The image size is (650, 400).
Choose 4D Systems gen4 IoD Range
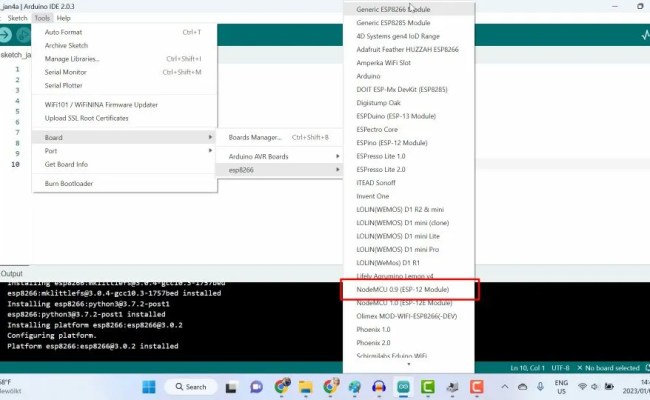click(x=409, y=36)
